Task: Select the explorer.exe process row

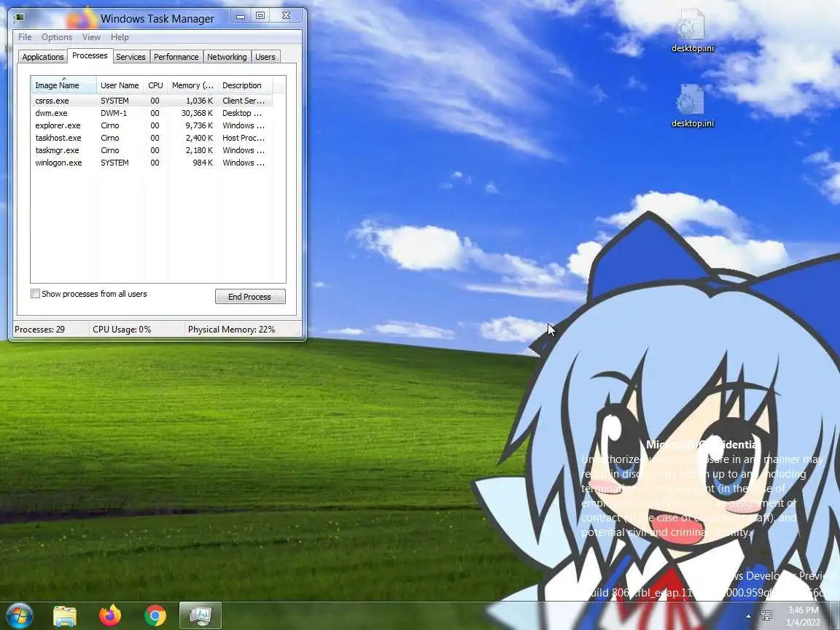Action: tap(152, 125)
